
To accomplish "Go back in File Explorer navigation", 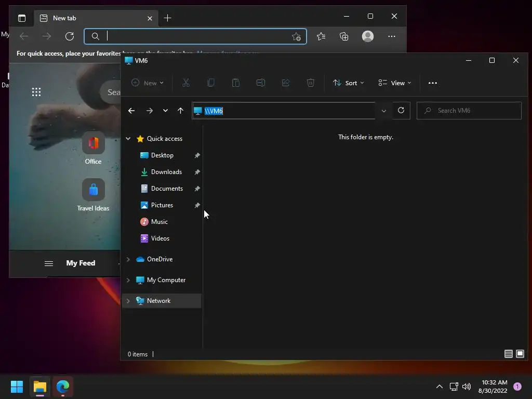I will [131, 111].
